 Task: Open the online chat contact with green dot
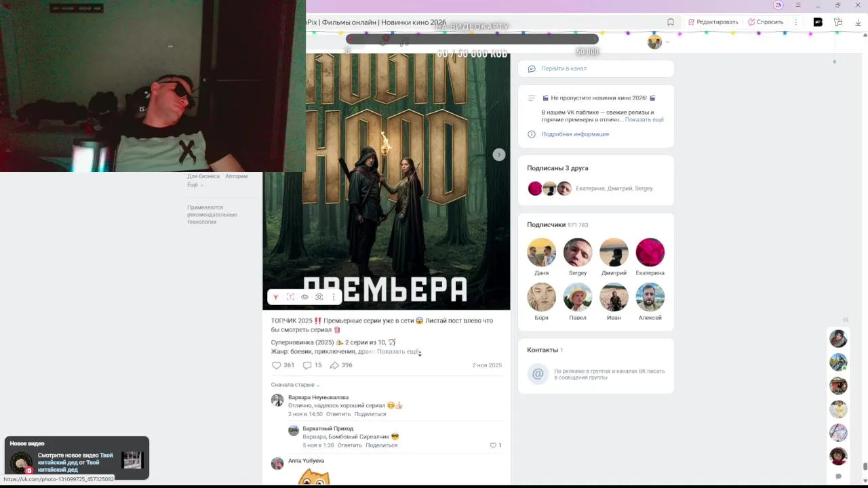coord(838,362)
